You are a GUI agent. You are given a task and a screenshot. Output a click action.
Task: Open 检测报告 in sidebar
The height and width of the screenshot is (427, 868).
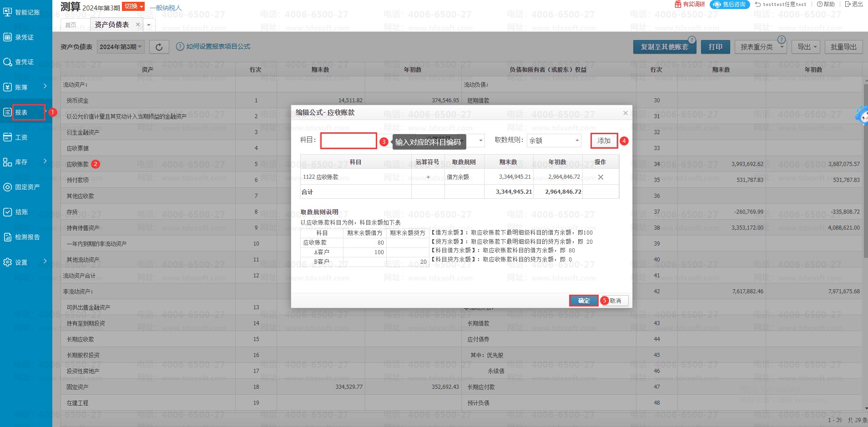click(x=27, y=237)
